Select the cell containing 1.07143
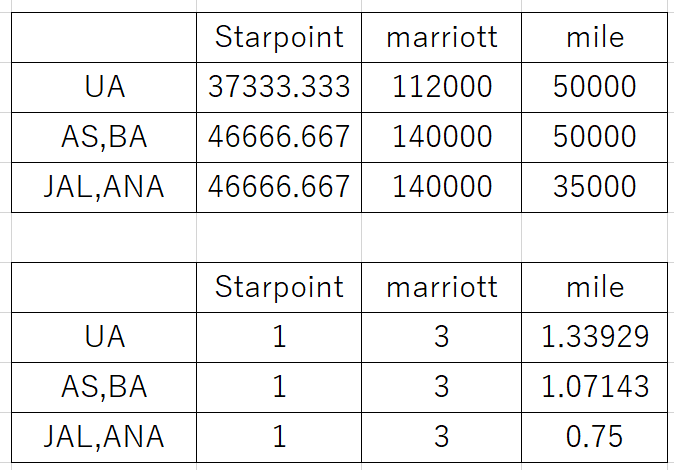 (x=594, y=387)
